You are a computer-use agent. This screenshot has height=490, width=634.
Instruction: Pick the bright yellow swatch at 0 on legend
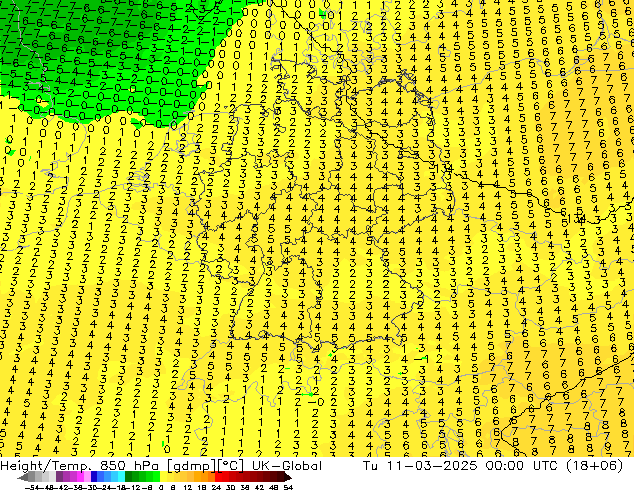coord(163,477)
